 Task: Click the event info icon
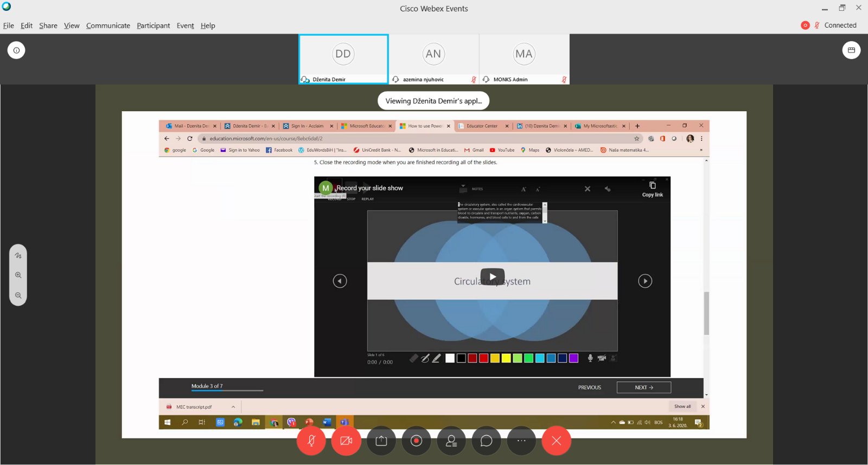point(16,50)
